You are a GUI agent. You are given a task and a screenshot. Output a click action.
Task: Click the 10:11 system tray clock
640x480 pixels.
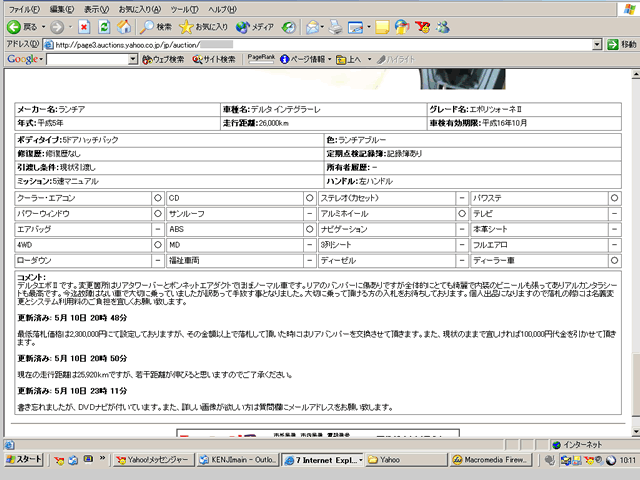[627, 460]
